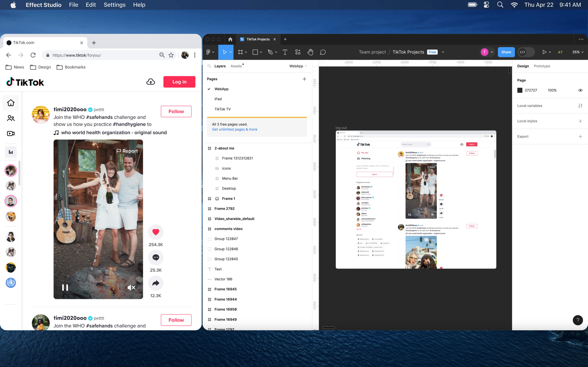Toggle page background visibility eye

pos(580,90)
